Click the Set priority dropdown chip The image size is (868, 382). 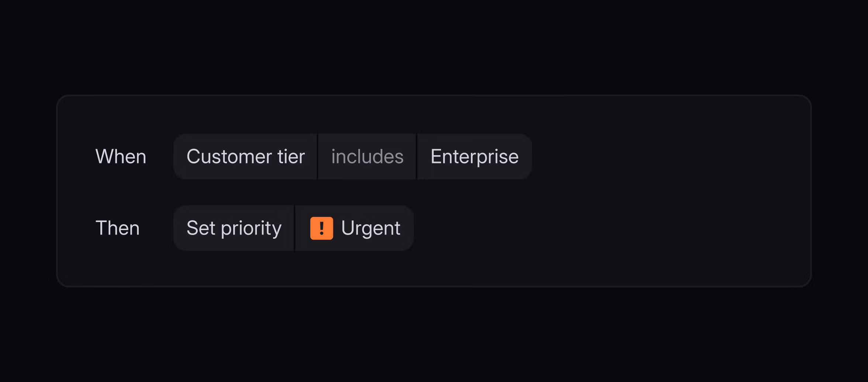pos(234,228)
